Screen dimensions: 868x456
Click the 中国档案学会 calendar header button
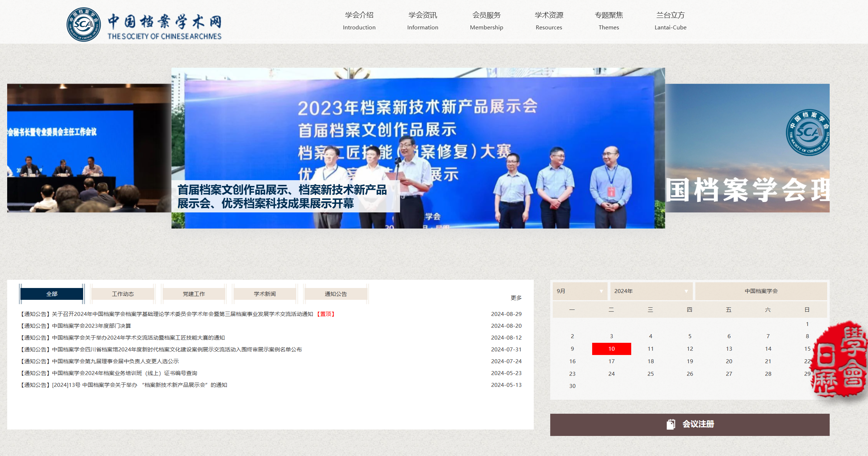tap(761, 291)
